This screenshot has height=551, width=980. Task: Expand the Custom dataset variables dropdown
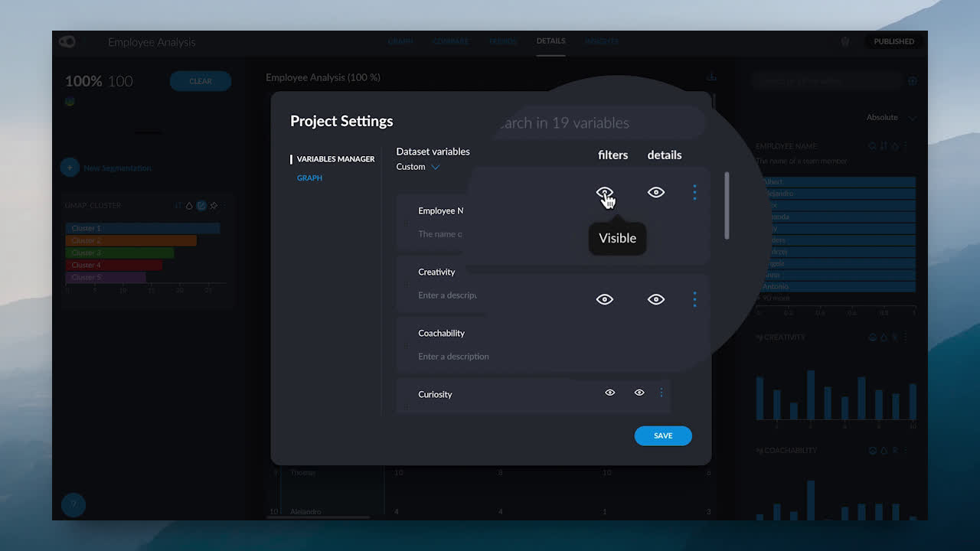(418, 167)
